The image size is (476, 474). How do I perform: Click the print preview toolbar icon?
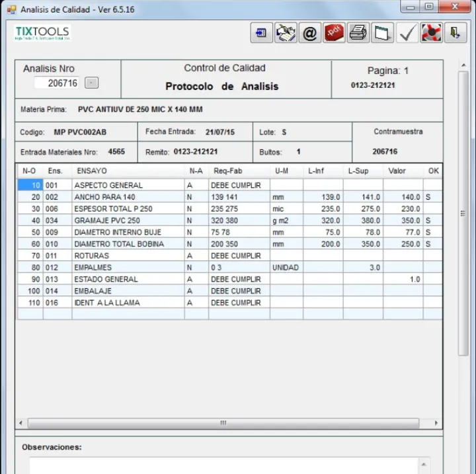286,33
